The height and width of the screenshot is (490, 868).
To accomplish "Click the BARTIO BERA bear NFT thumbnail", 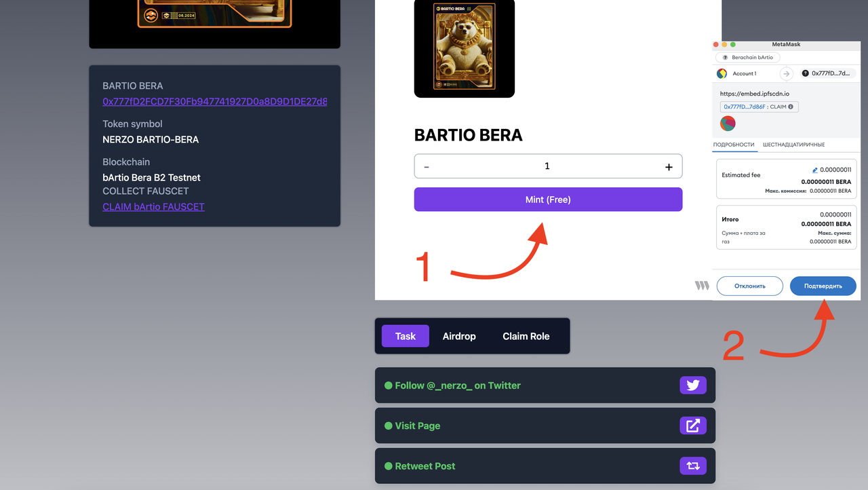I will (465, 48).
